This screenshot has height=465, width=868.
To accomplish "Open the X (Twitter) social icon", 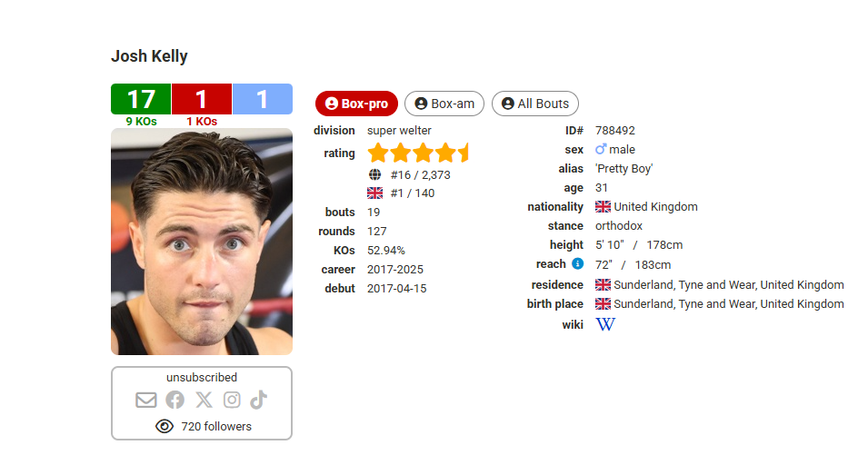I will [x=204, y=400].
